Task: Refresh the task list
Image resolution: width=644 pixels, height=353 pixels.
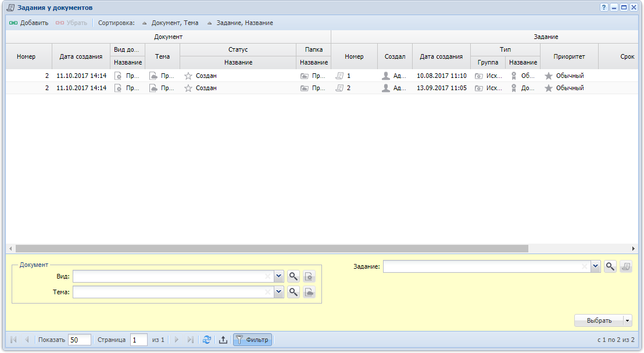Action: (x=206, y=340)
